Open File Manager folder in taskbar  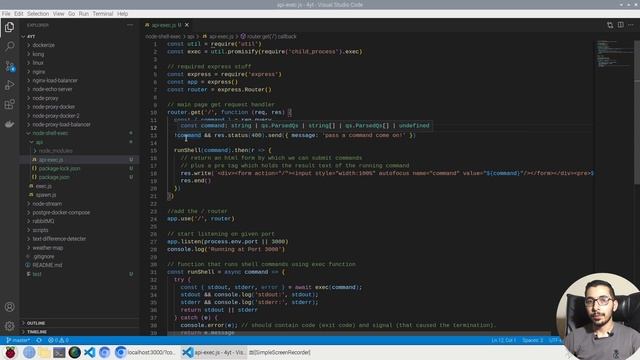point(44,352)
